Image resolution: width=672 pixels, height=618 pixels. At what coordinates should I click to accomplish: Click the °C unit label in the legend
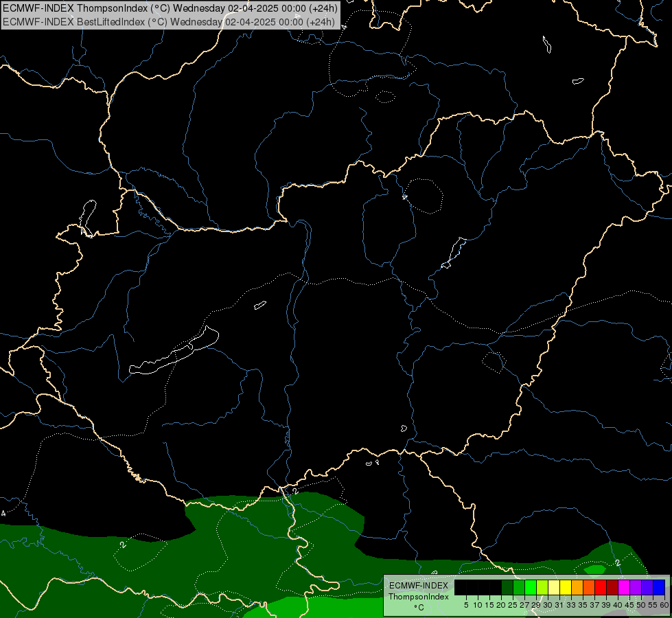[x=419, y=608]
